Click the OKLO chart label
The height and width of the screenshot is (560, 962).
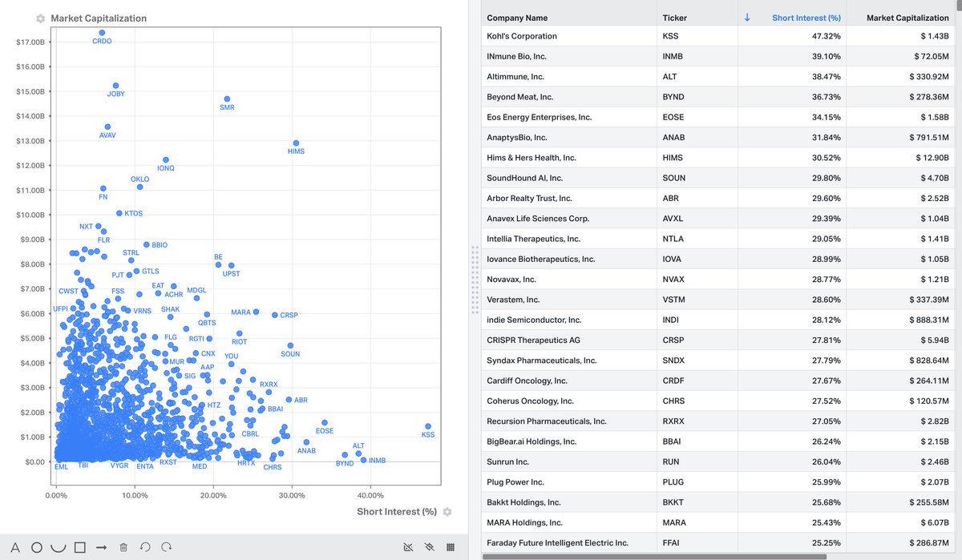(139, 179)
